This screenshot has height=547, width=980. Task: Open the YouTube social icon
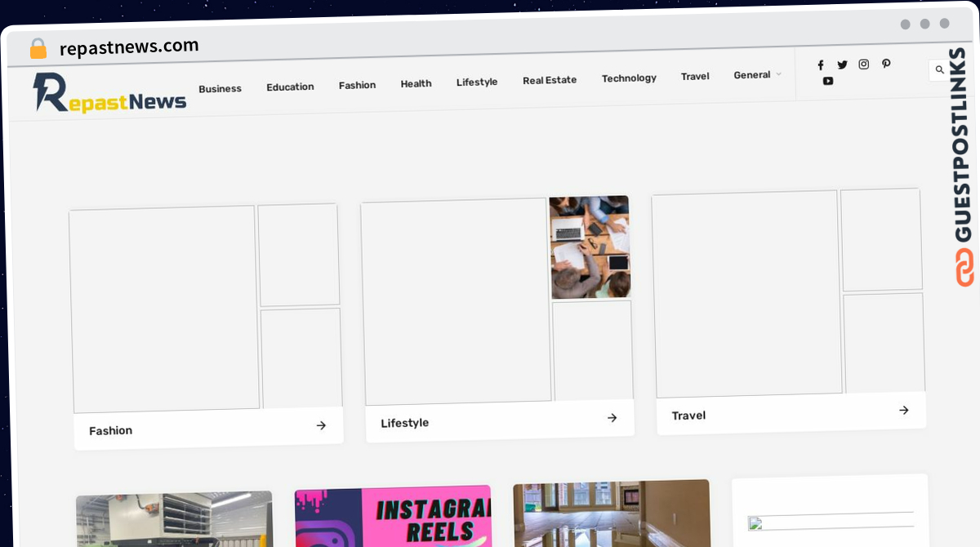point(828,81)
